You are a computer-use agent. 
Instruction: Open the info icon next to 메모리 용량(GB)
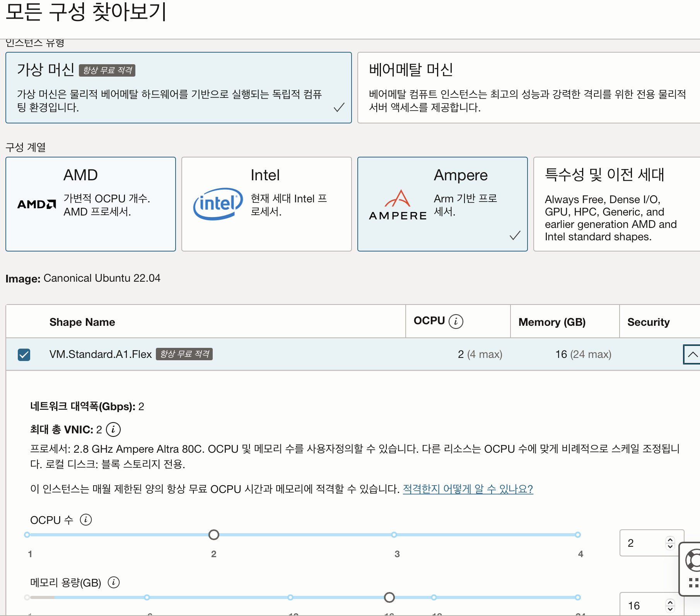tap(114, 582)
